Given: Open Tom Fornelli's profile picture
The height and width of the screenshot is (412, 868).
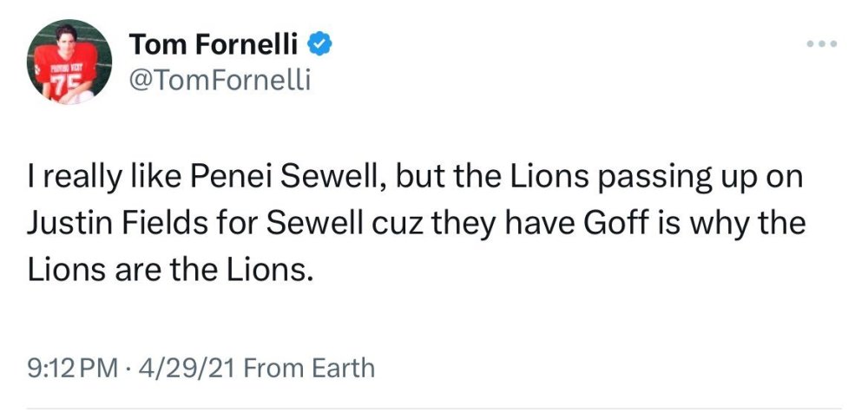Looking at the screenshot, I should [x=69, y=62].
